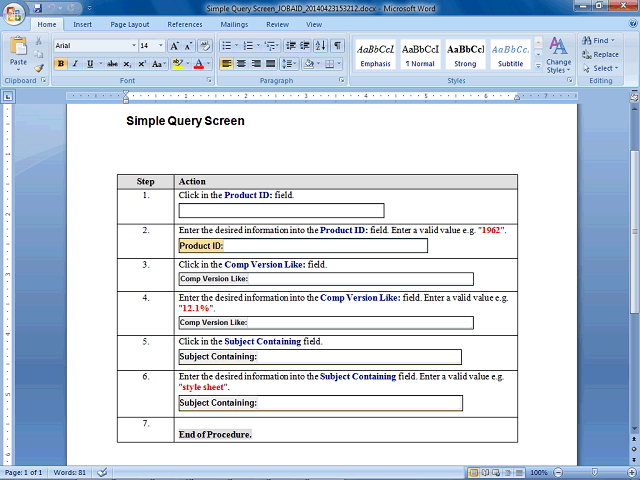Image resolution: width=640 pixels, height=480 pixels.
Task: Sort the selected text alphabetically
Action: tap(321, 45)
